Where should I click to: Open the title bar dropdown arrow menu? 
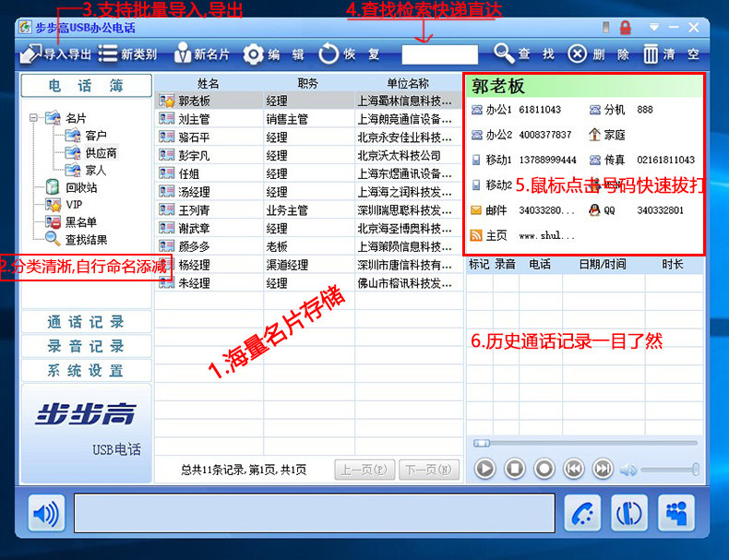coord(653,27)
